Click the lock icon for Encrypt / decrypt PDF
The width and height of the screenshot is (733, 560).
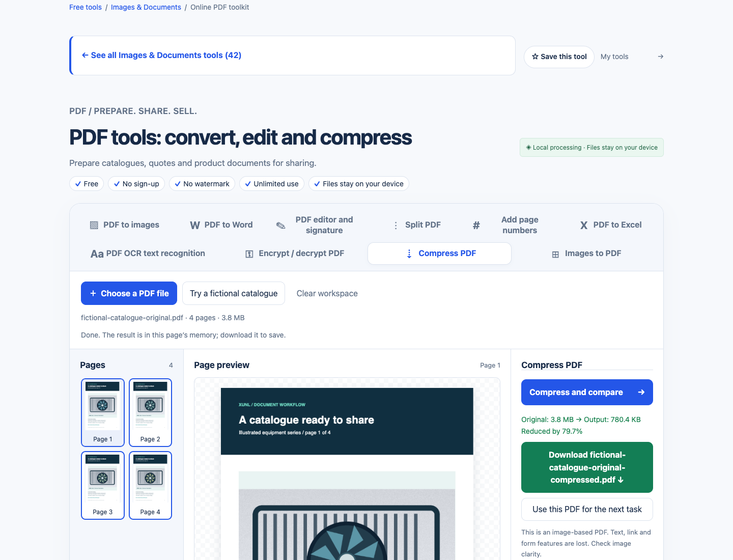coord(249,254)
